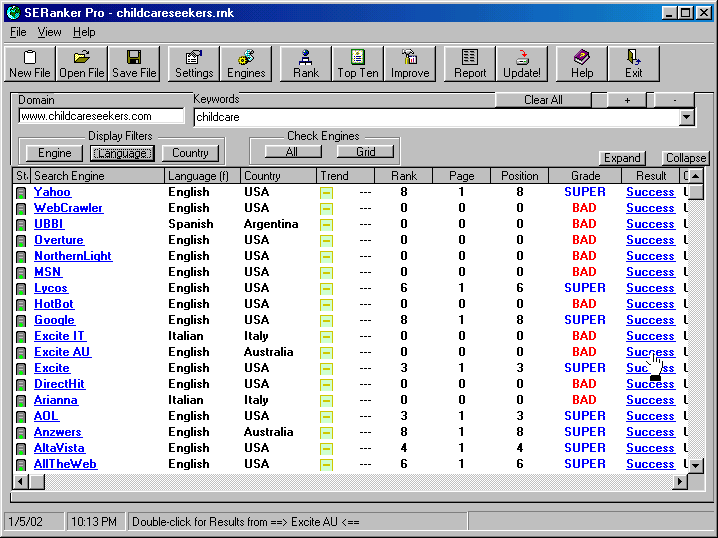718x538 pixels.
Task: Click the status icon in UBBI row
Action: click(x=21, y=225)
